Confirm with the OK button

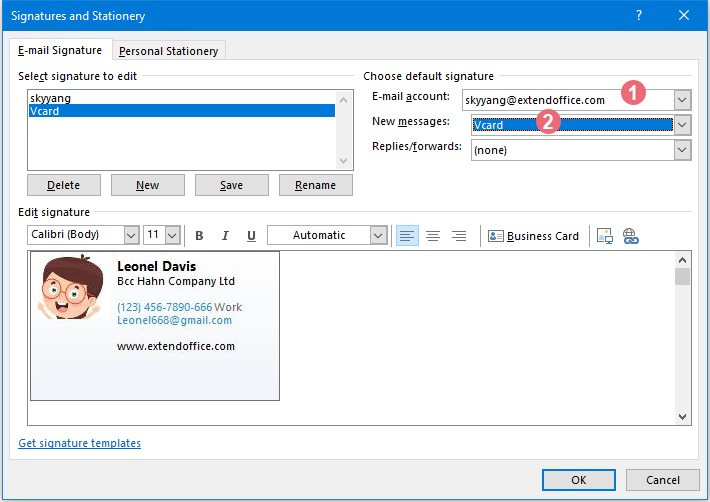579,480
